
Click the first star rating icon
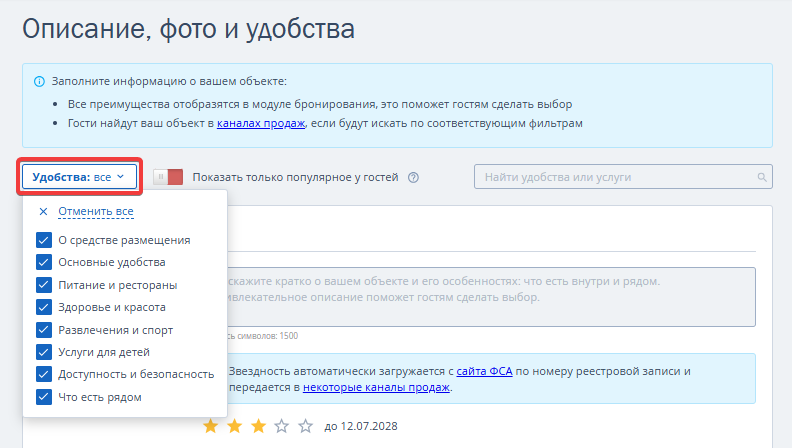(x=211, y=427)
